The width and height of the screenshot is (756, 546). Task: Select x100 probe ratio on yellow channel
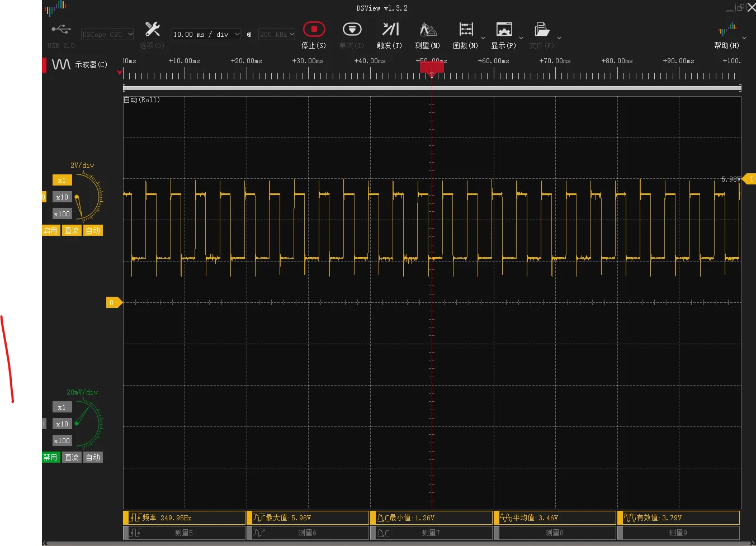62,214
